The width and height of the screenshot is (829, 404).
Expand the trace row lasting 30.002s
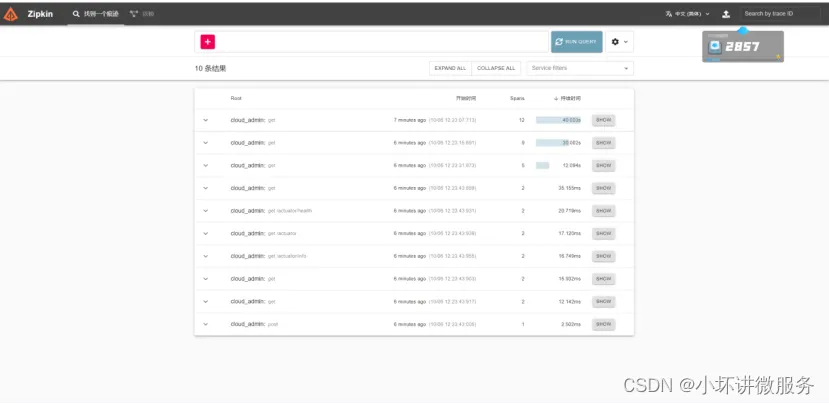tap(206, 143)
